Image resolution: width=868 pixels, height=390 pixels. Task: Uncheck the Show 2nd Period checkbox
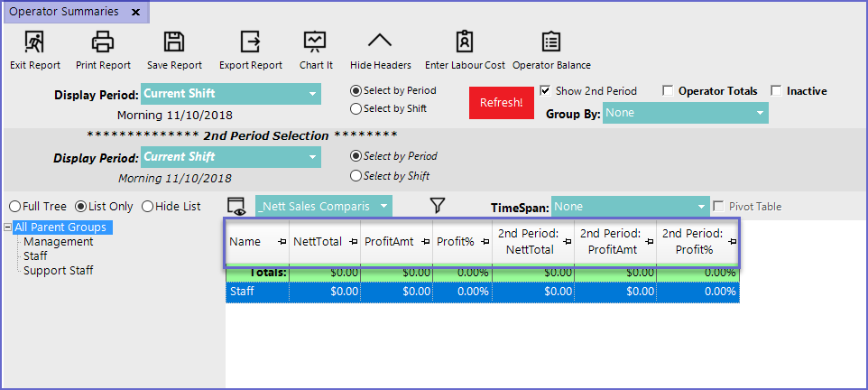[x=545, y=91]
